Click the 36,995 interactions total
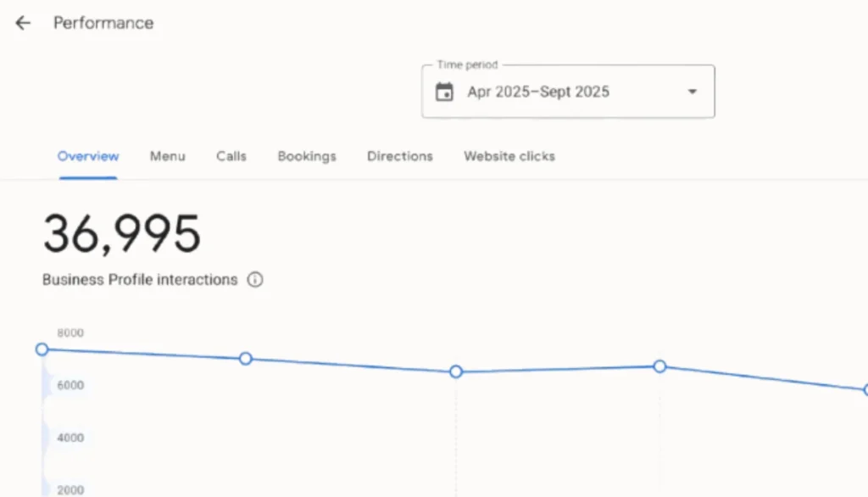 (x=122, y=234)
